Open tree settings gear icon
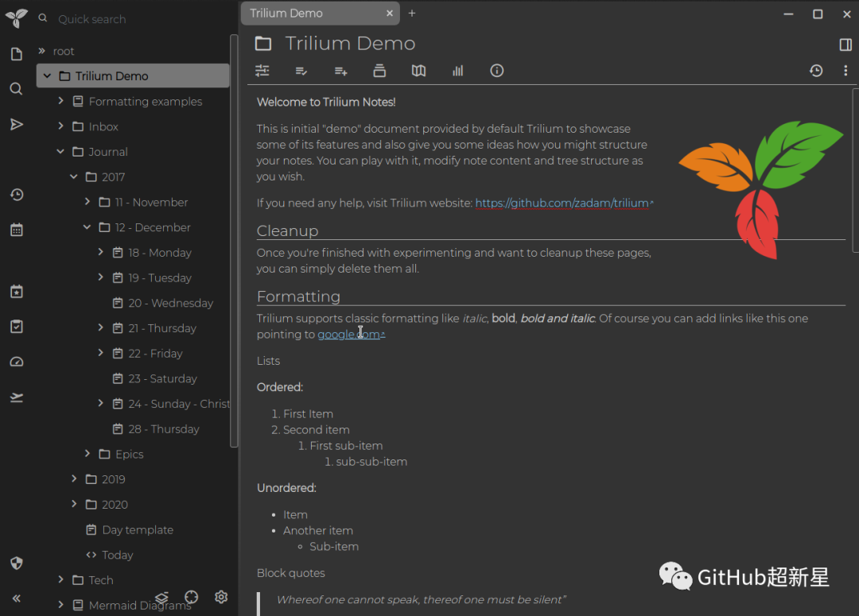 click(221, 597)
